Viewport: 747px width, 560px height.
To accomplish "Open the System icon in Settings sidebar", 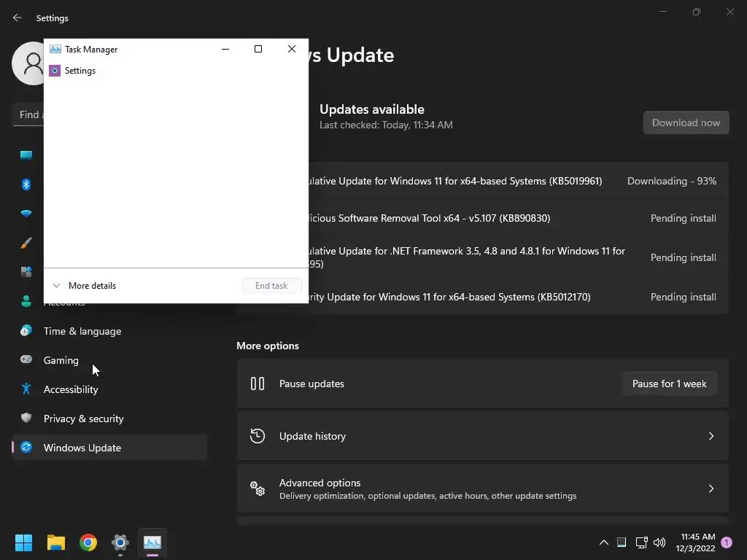I will pos(26,155).
